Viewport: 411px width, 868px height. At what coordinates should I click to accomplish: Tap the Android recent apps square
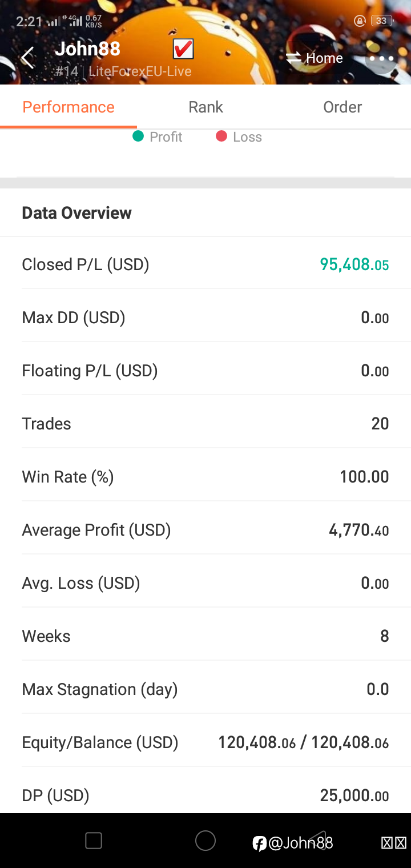pos(94,841)
